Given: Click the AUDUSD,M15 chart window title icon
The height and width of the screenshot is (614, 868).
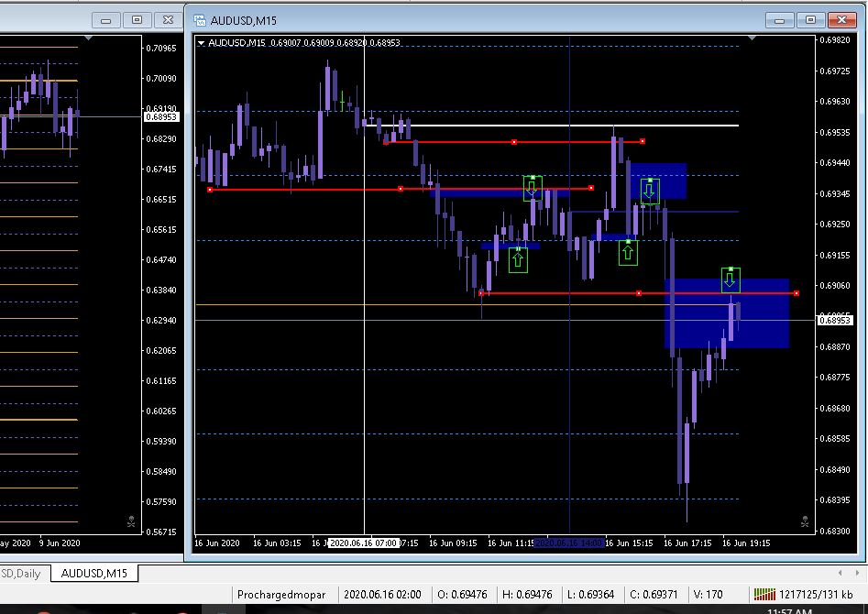Looking at the screenshot, I should click(x=200, y=20).
